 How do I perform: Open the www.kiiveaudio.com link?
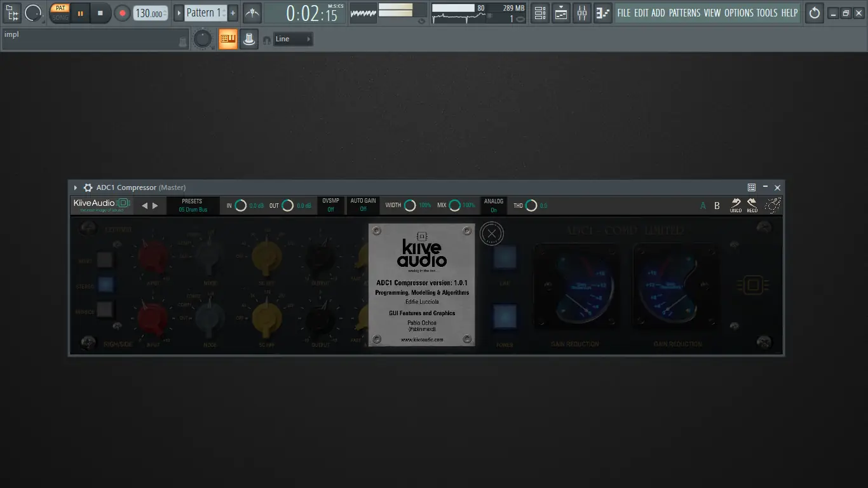pos(422,340)
